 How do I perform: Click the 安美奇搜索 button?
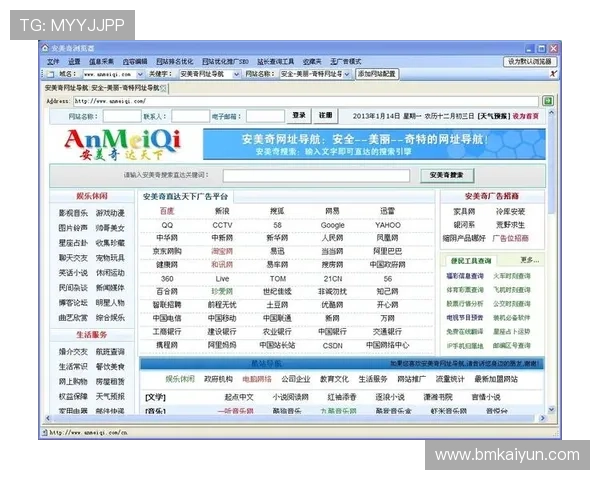click(447, 175)
